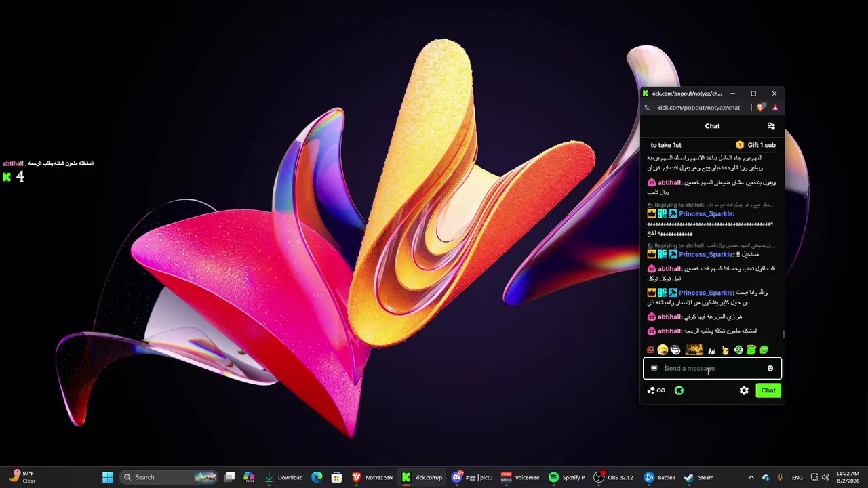Viewport: 868px width, 488px height.
Task: Open Spotify from taskbar
Action: [567, 477]
